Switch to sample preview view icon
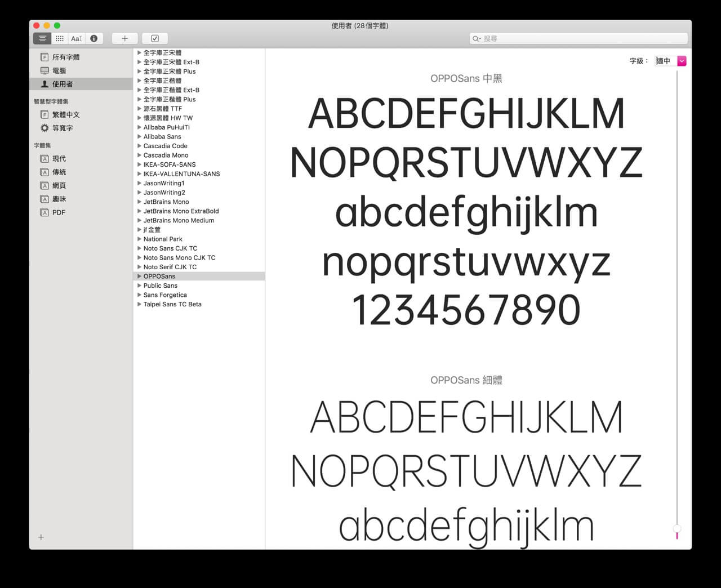721x588 pixels. (42, 38)
